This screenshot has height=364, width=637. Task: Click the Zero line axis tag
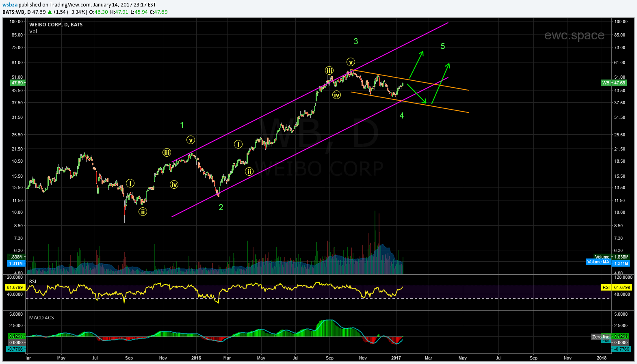pos(600,337)
